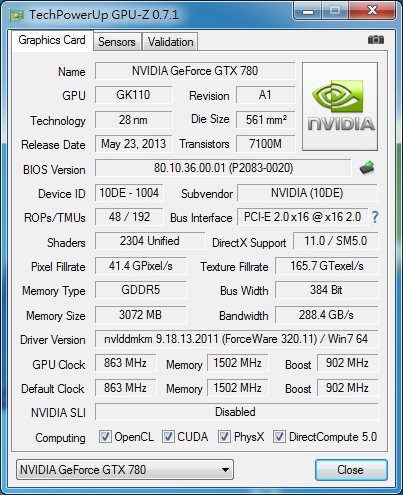Click the BIOS Version label

pyautogui.click(x=54, y=170)
